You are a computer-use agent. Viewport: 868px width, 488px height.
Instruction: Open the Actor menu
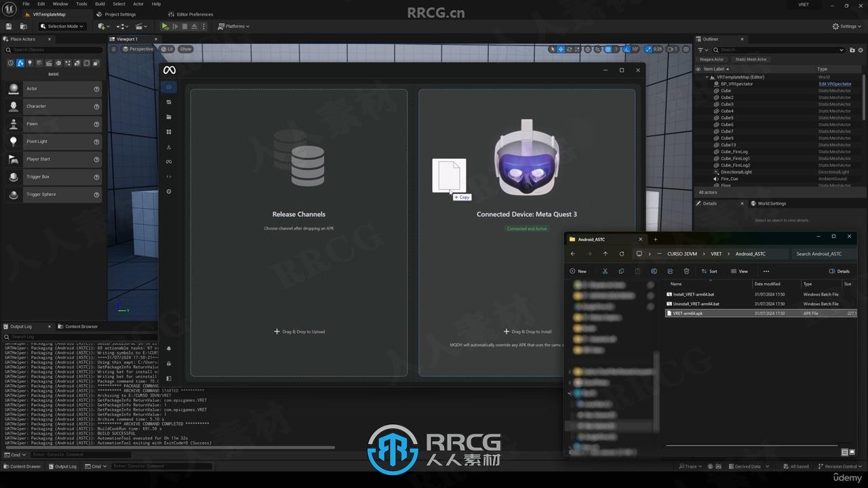[x=138, y=4]
